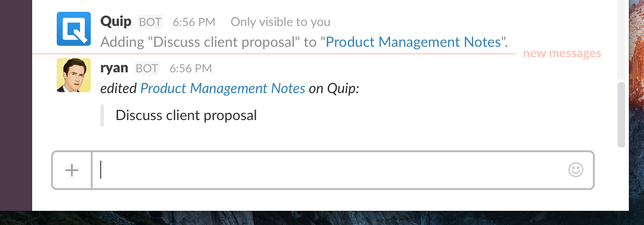Click the BOT badge beside ryan

[147, 68]
